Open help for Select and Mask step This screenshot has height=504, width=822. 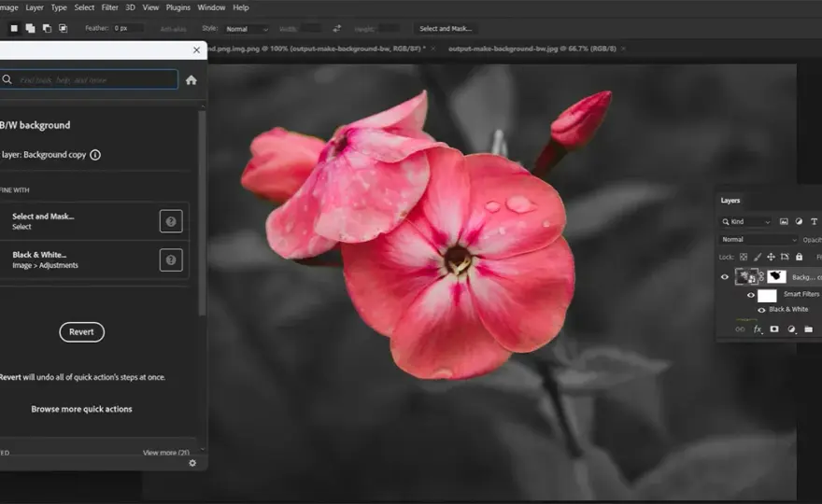(171, 221)
